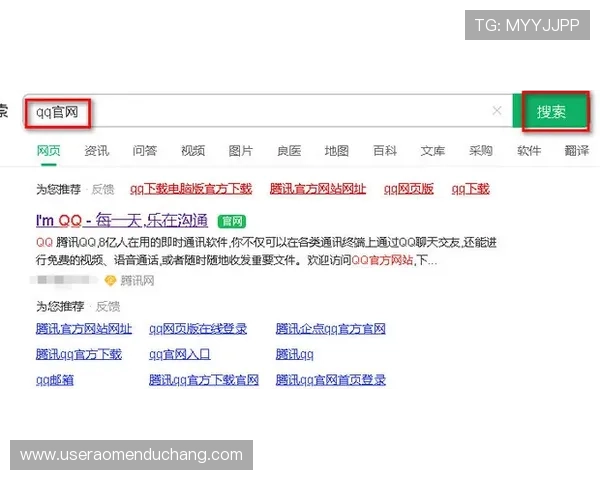Select the 网页 tab
The image size is (600, 480).
click(49, 151)
